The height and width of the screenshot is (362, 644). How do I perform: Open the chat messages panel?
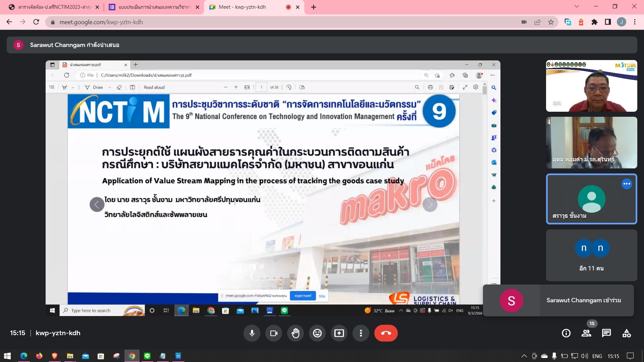[606, 333]
